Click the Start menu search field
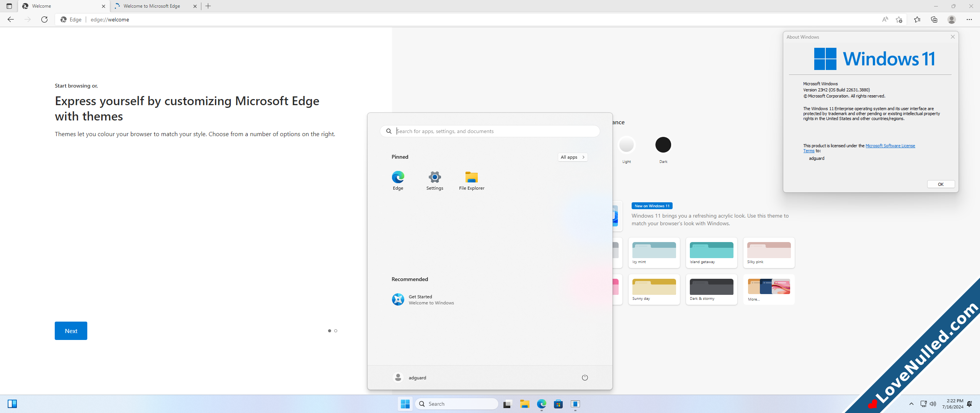 click(490, 131)
